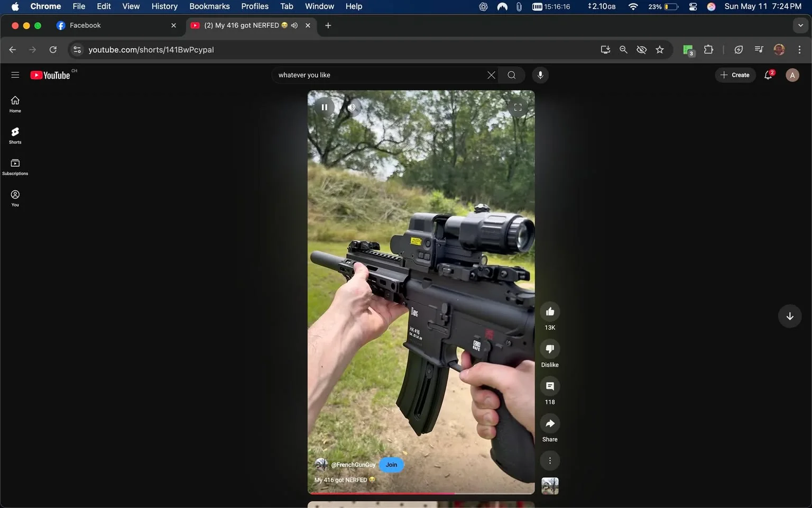Search by voice with microphone
Screen dimensions: 812x508
point(540,75)
